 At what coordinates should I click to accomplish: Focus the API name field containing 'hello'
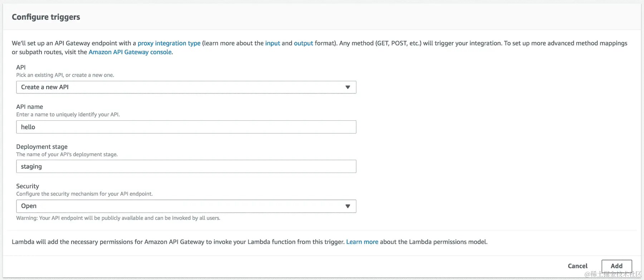pyautogui.click(x=186, y=127)
